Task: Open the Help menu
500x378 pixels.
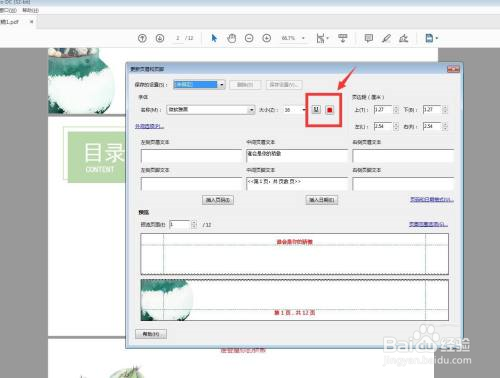Action: point(30,10)
